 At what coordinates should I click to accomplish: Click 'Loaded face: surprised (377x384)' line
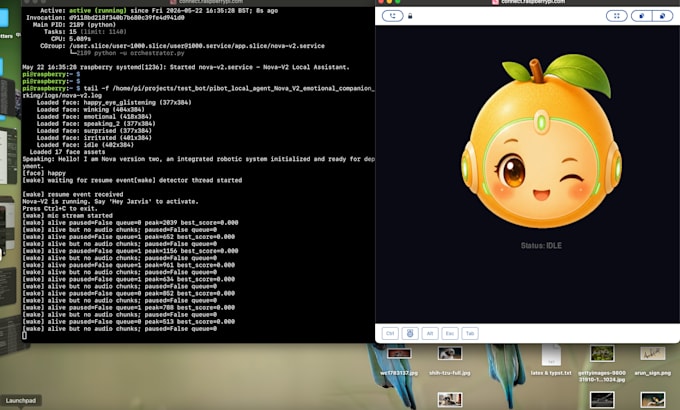94,131
